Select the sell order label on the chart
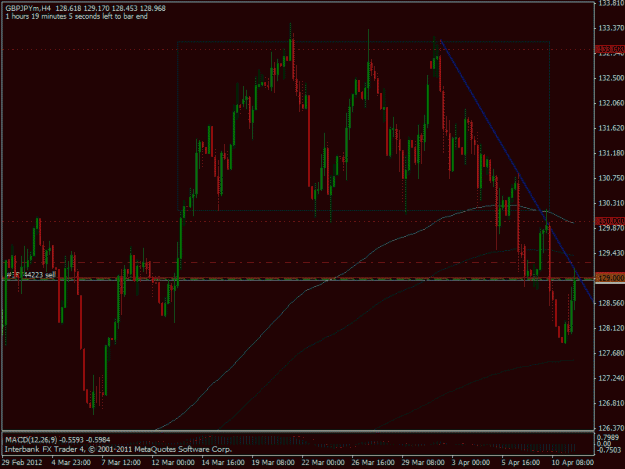 pos(31,275)
